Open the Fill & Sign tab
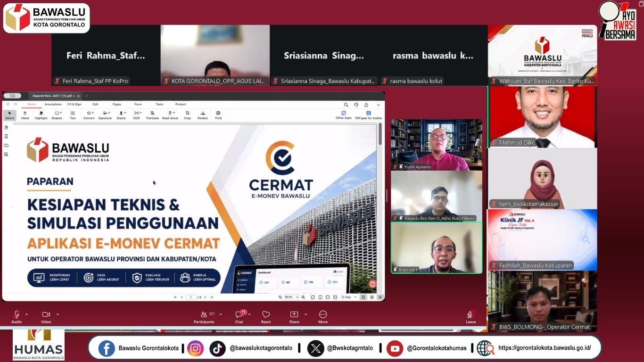This screenshot has height=362, width=644. (x=74, y=104)
